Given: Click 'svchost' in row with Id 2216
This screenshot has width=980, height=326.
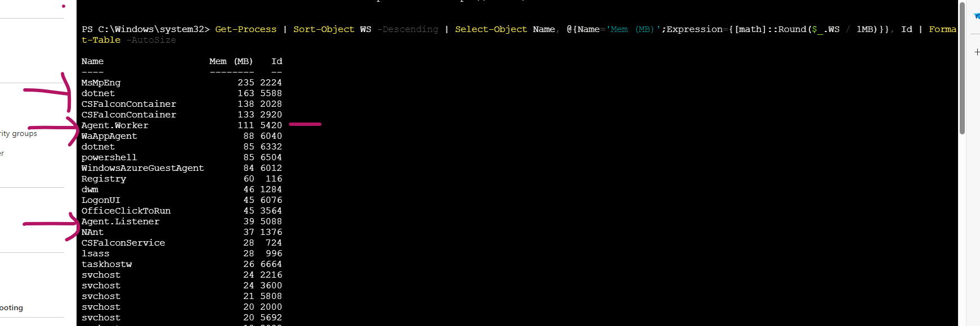Looking at the screenshot, I should pos(101,275).
